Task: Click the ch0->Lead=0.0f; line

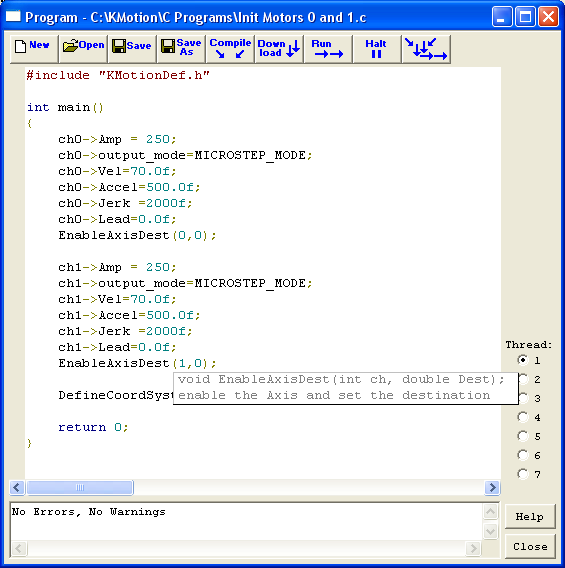Action: [117, 219]
